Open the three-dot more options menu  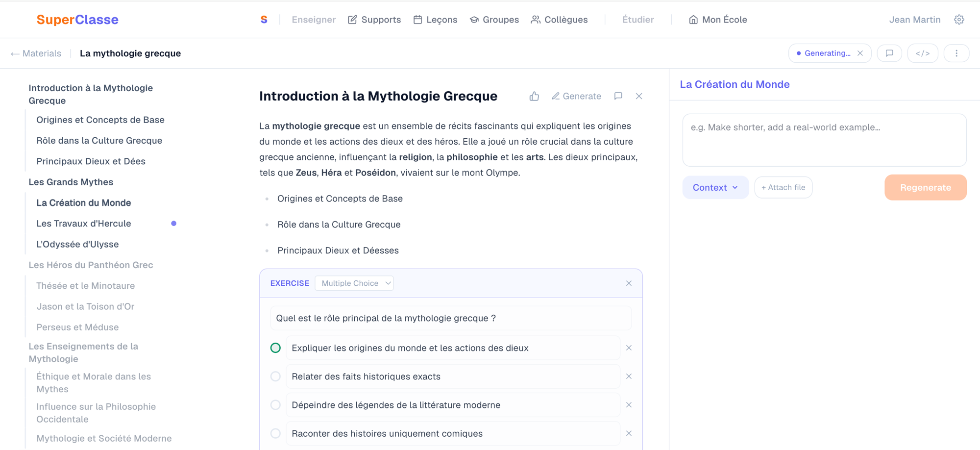pos(956,53)
